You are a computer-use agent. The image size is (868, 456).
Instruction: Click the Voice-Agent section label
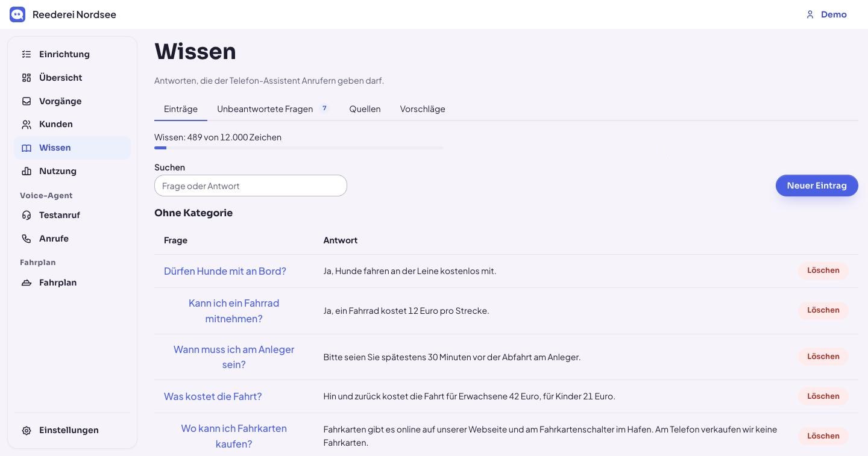[x=46, y=196]
